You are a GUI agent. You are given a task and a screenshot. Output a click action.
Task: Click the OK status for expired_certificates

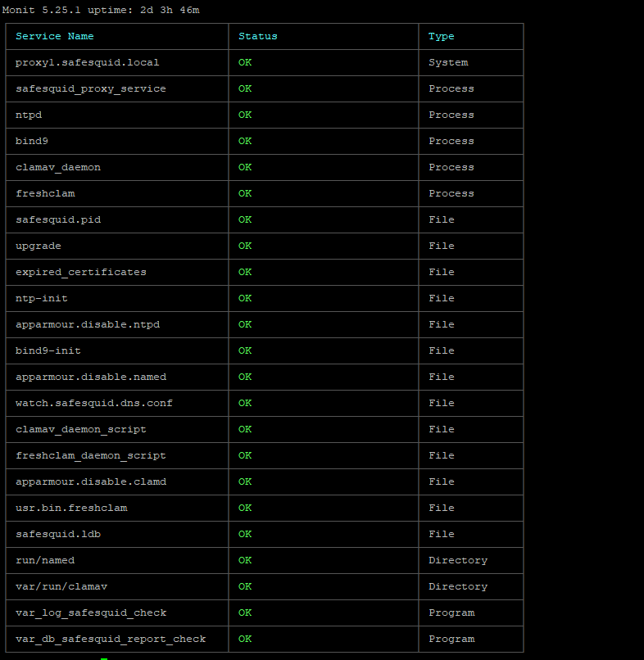(x=245, y=273)
